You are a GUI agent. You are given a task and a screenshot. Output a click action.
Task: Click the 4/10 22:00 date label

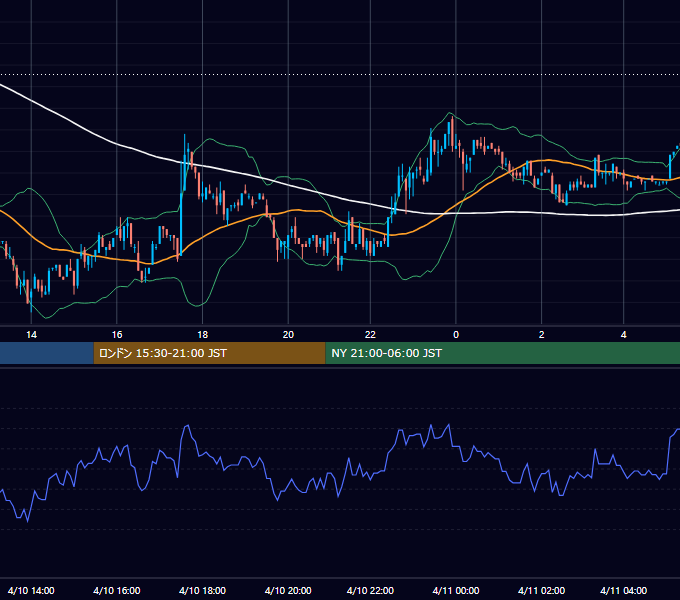point(370,590)
